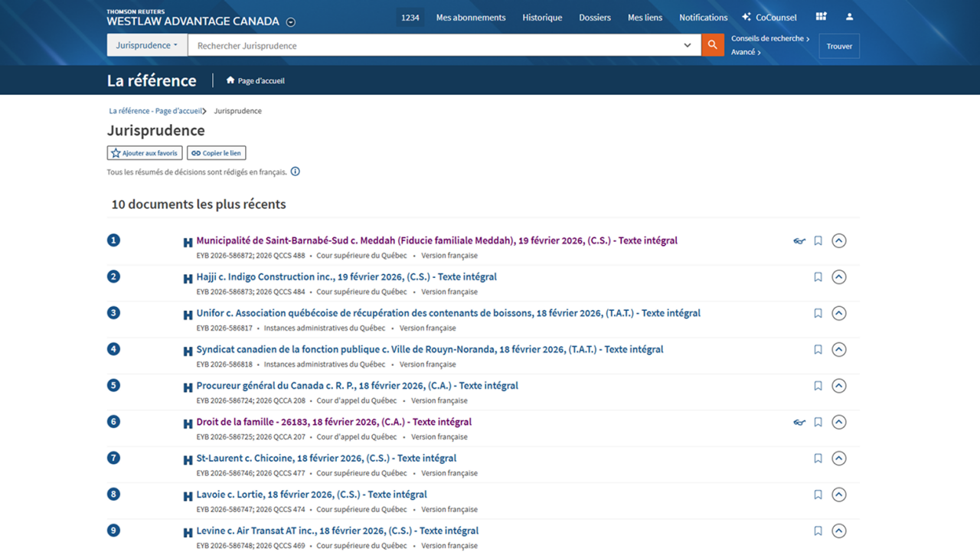Click the glasses icon on result 1
The image size is (980, 552).
pos(799,241)
